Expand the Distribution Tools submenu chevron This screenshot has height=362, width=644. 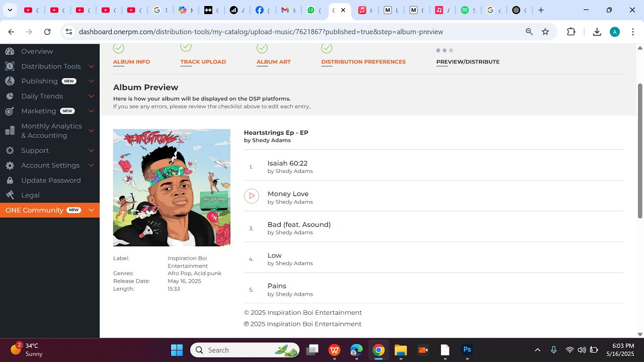click(91, 66)
